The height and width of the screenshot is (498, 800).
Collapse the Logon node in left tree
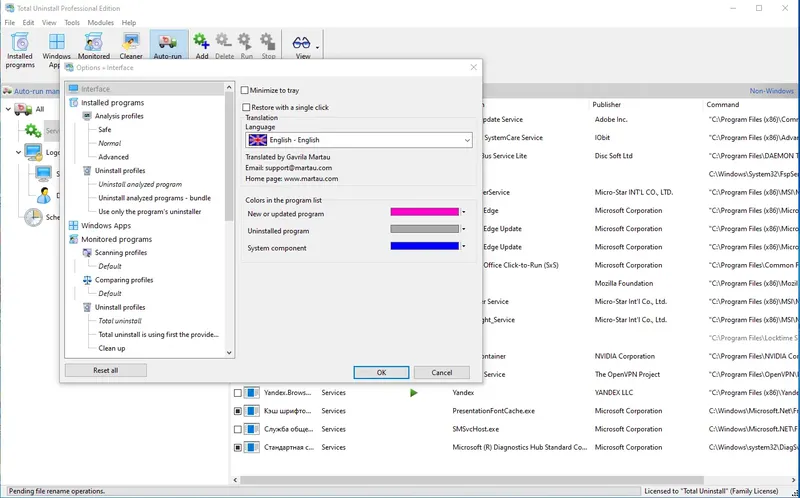pyautogui.click(x=18, y=152)
